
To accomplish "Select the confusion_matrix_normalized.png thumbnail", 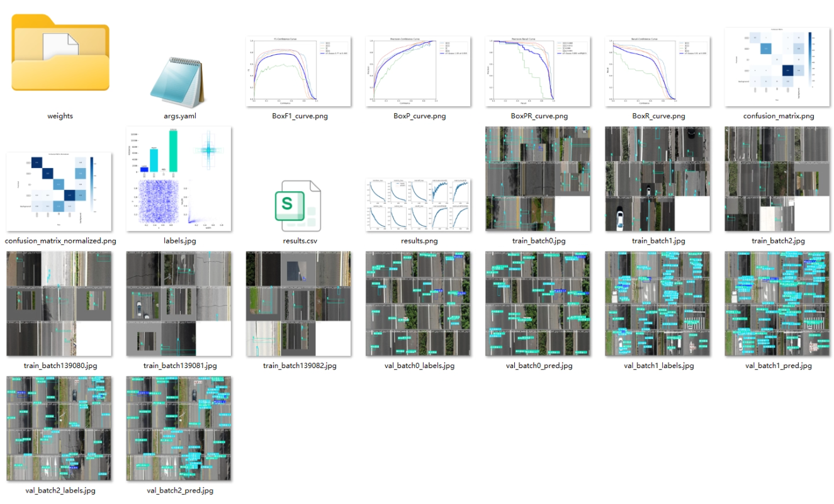I will (60, 191).
